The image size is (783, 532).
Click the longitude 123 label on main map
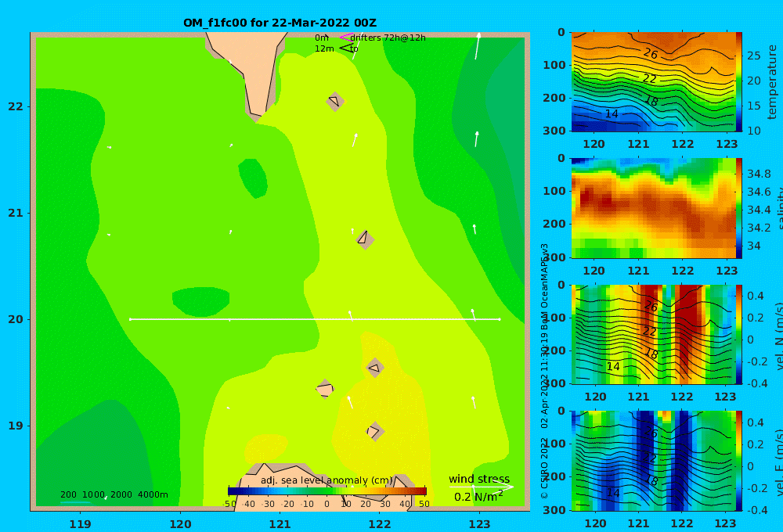pyautogui.click(x=479, y=524)
